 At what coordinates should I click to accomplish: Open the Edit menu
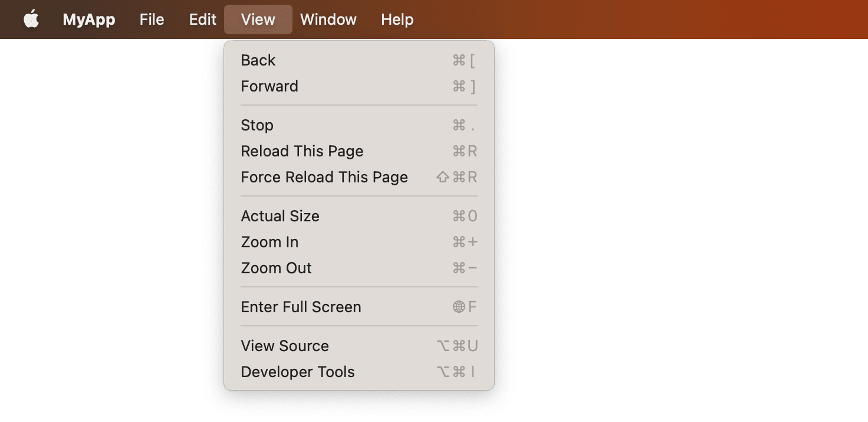click(202, 19)
